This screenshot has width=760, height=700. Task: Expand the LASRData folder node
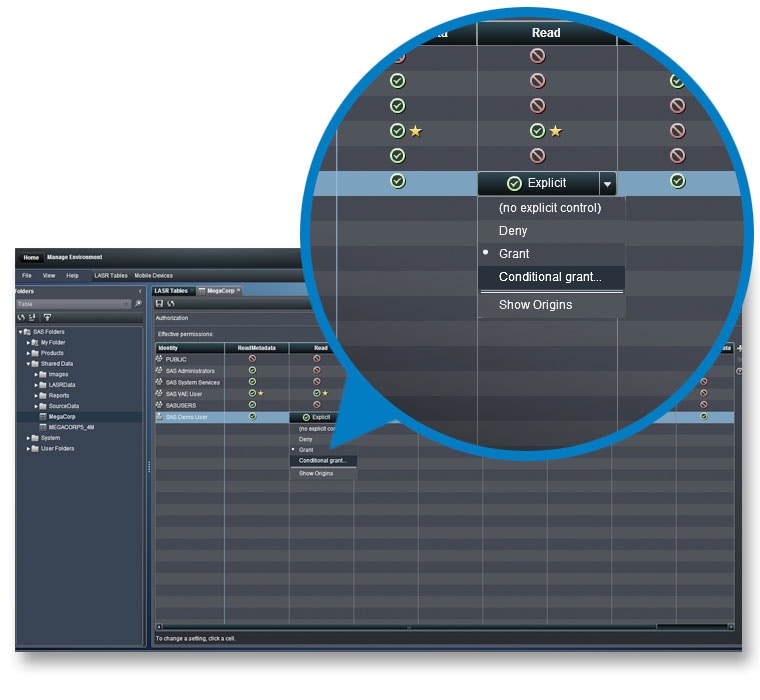pos(36,385)
